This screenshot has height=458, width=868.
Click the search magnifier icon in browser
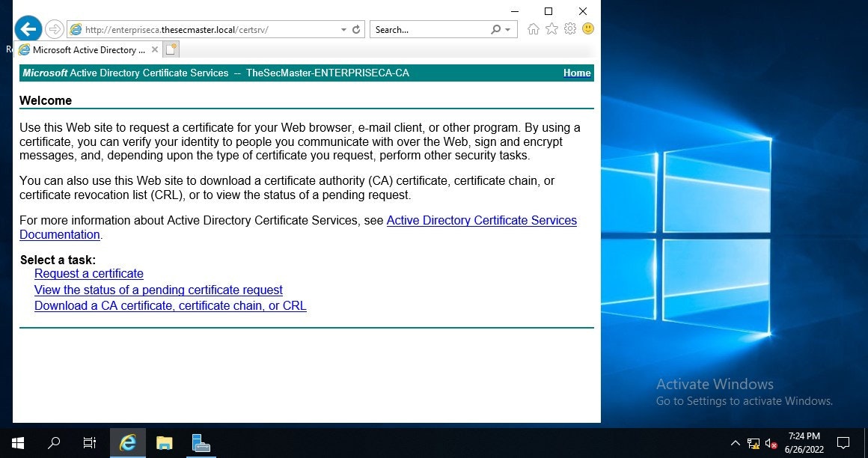495,29
